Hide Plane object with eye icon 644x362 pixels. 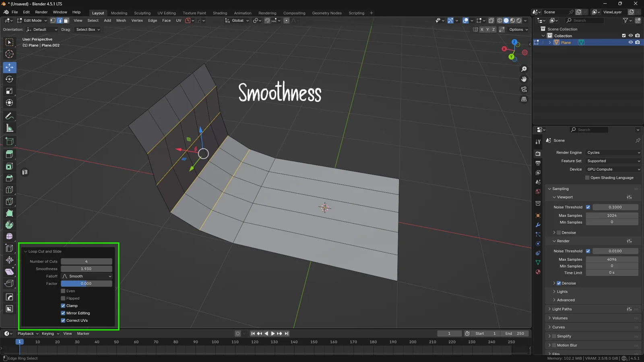(630, 42)
